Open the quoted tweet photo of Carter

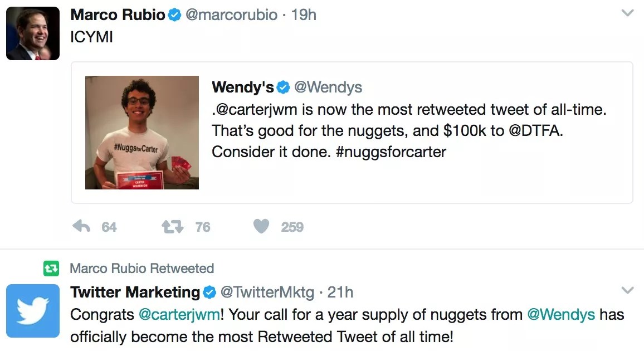(x=142, y=133)
